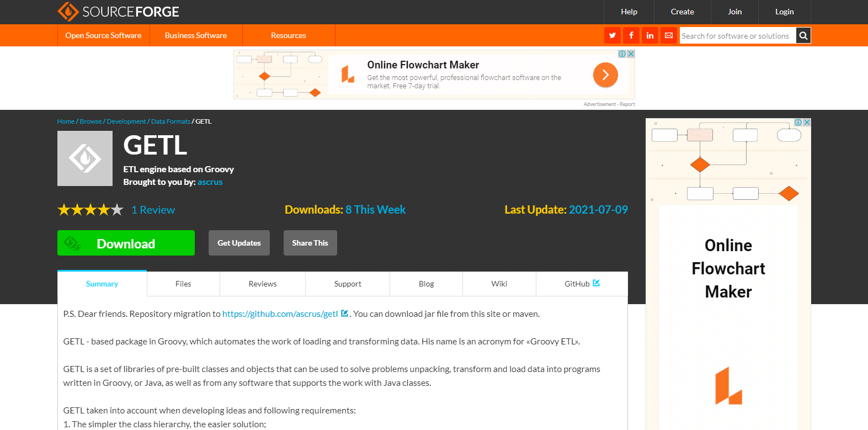This screenshot has width=868, height=430.
Task: Open the Resources menu
Action: click(x=289, y=35)
